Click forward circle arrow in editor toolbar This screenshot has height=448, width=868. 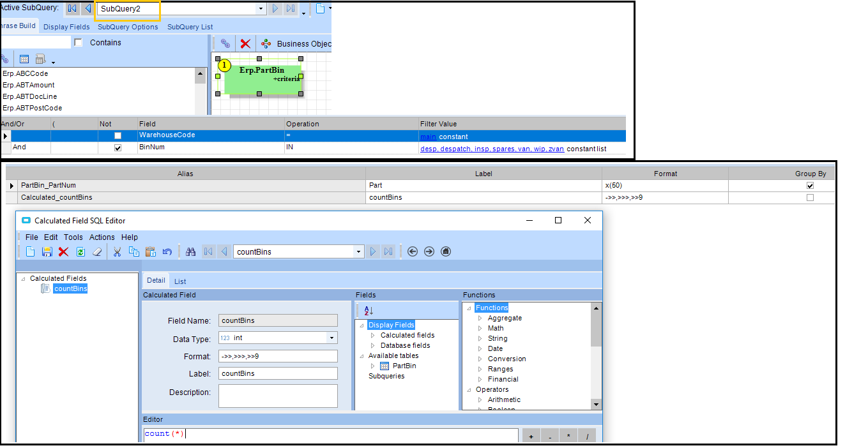pyautogui.click(x=429, y=251)
